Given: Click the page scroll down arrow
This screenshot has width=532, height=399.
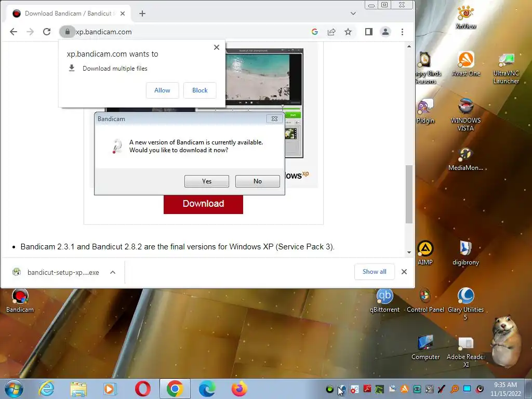Looking at the screenshot, I should click(409, 252).
